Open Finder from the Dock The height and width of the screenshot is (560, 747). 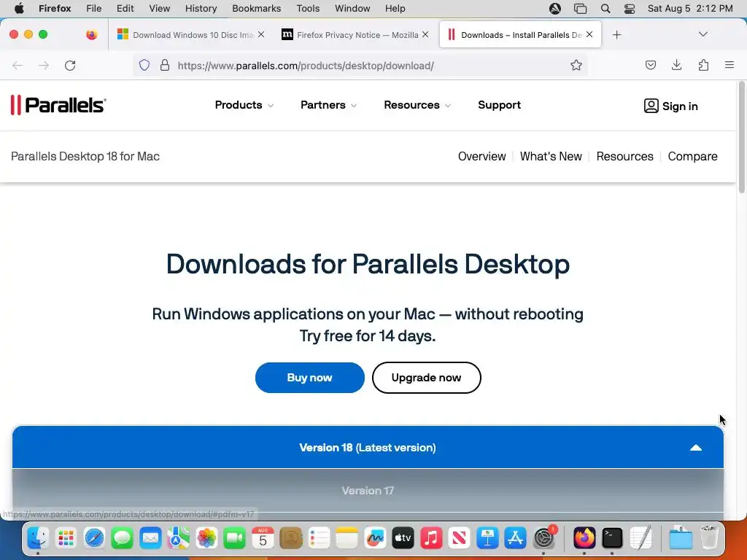38,539
